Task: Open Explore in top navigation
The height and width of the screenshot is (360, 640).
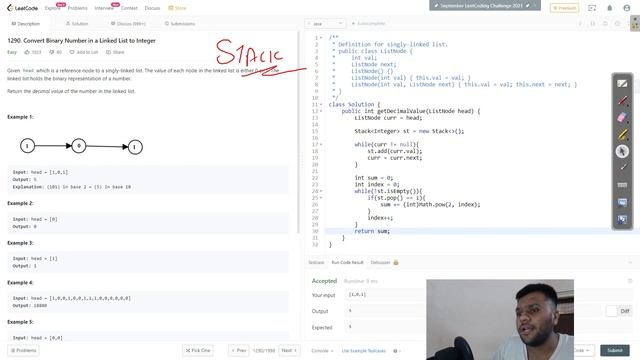Action: pyautogui.click(x=53, y=8)
